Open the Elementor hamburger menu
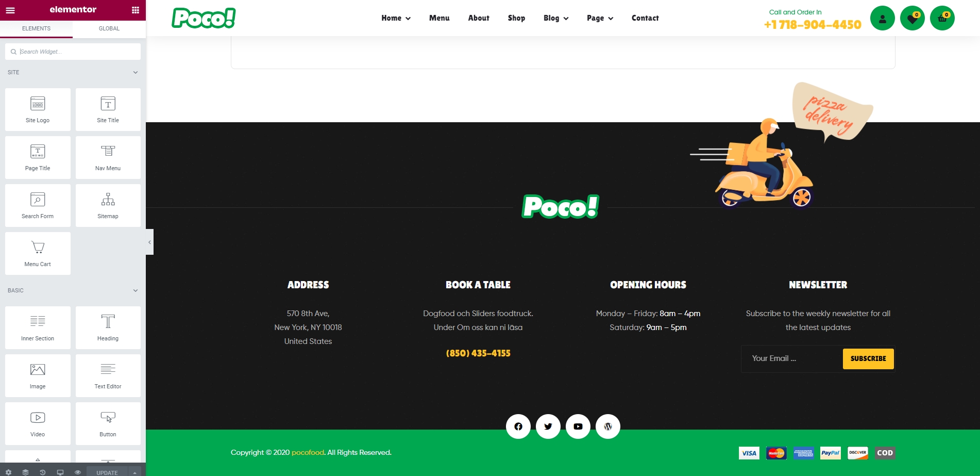The width and height of the screenshot is (980, 476). point(10,10)
